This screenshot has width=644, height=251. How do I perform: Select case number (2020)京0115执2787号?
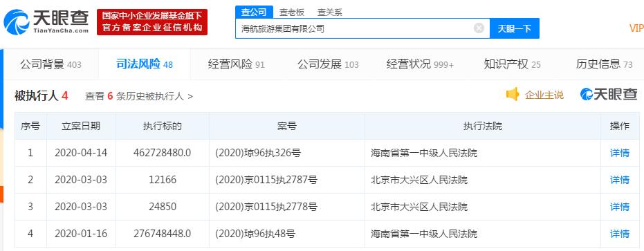coord(266,180)
